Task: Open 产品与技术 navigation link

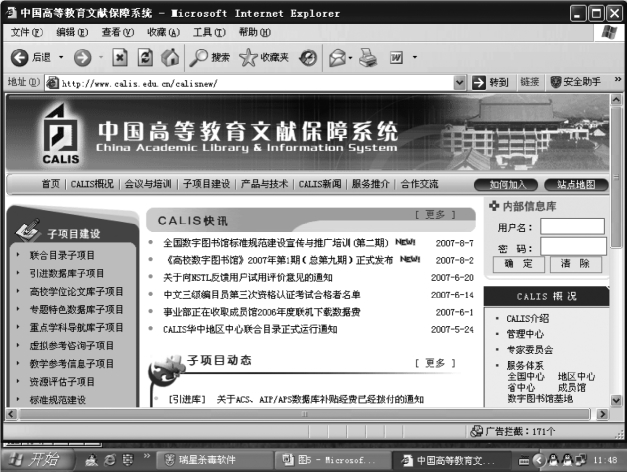Action: pos(264,184)
